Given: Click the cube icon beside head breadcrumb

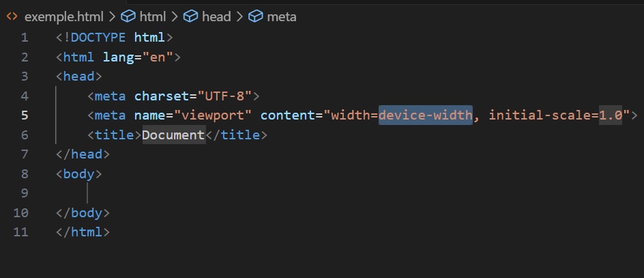Looking at the screenshot, I should click(x=191, y=16).
